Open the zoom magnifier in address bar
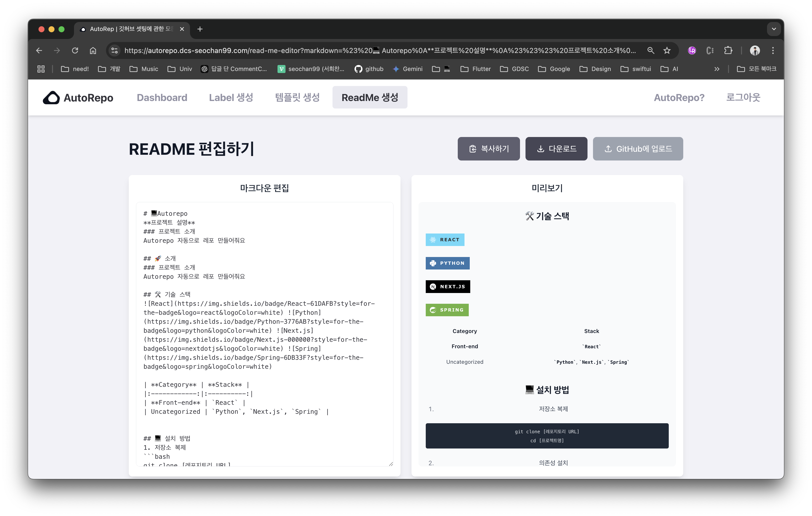The height and width of the screenshot is (516, 812). coord(650,50)
